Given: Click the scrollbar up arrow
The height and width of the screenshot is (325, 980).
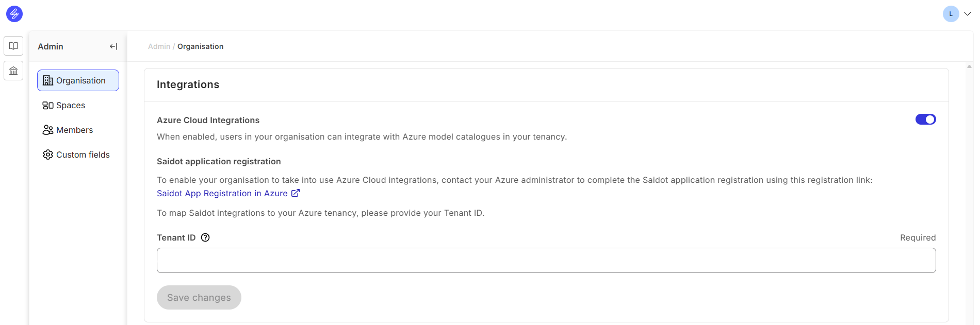Looking at the screenshot, I should (x=970, y=66).
